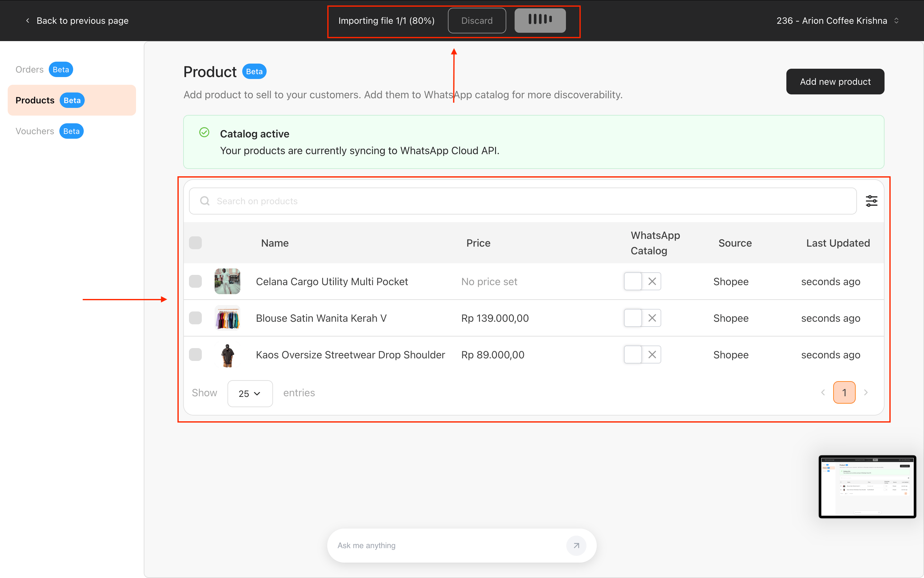The height and width of the screenshot is (578, 924).
Task: Click Shopee source in Blouse Satin row
Action: (x=731, y=319)
